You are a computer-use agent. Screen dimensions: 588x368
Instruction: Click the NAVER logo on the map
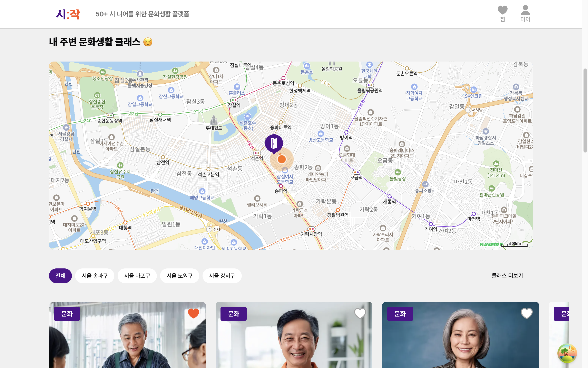tap(491, 245)
